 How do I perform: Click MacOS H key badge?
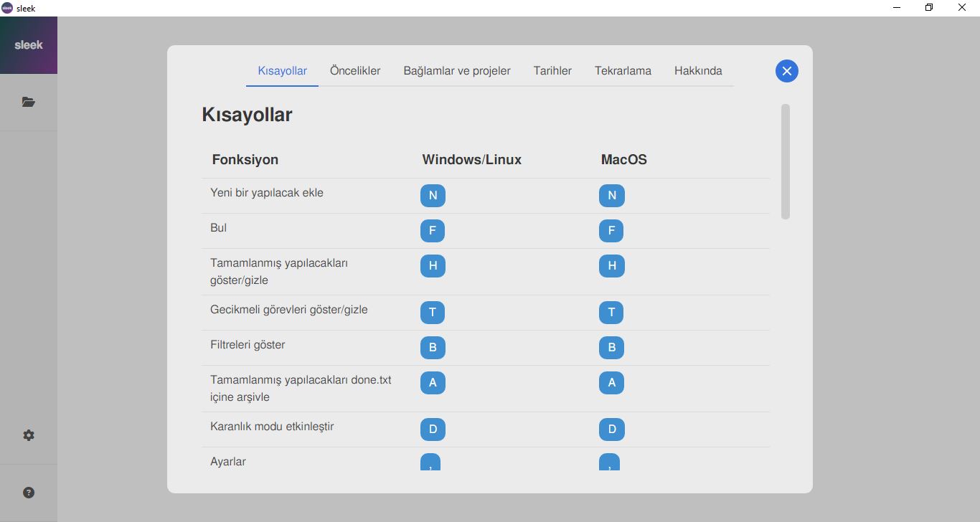click(x=612, y=266)
